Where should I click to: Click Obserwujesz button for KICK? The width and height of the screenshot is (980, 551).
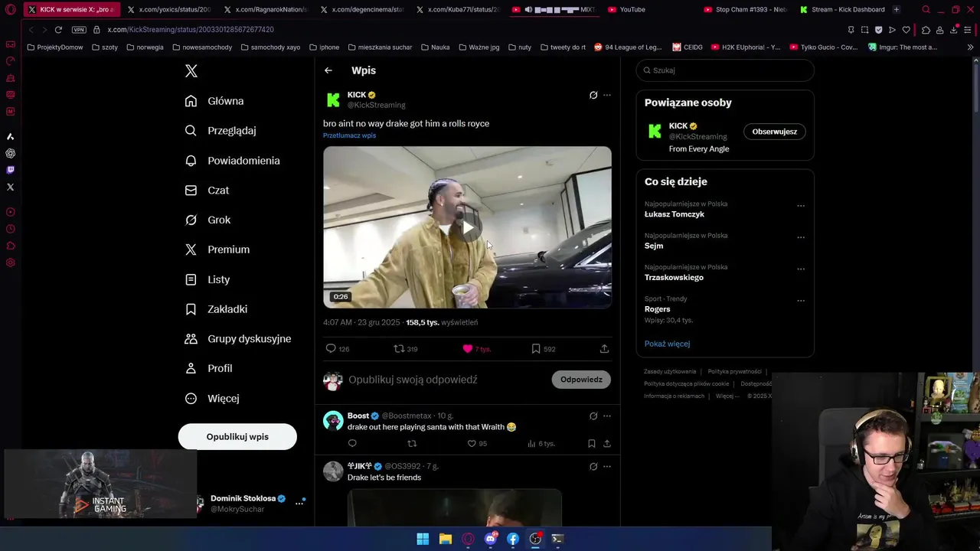click(774, 132)
